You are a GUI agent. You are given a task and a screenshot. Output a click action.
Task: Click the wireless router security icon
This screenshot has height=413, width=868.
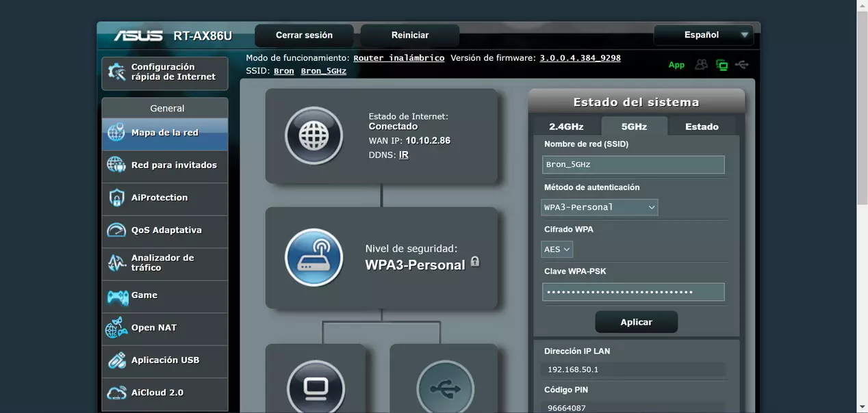click(314, 257)
